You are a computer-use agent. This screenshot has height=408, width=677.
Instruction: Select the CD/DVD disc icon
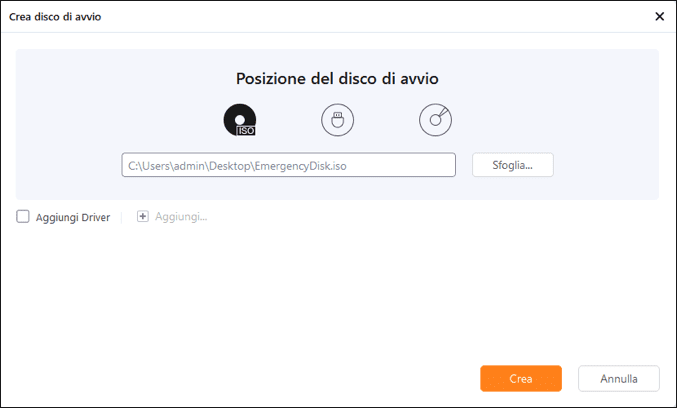point(435,120)
